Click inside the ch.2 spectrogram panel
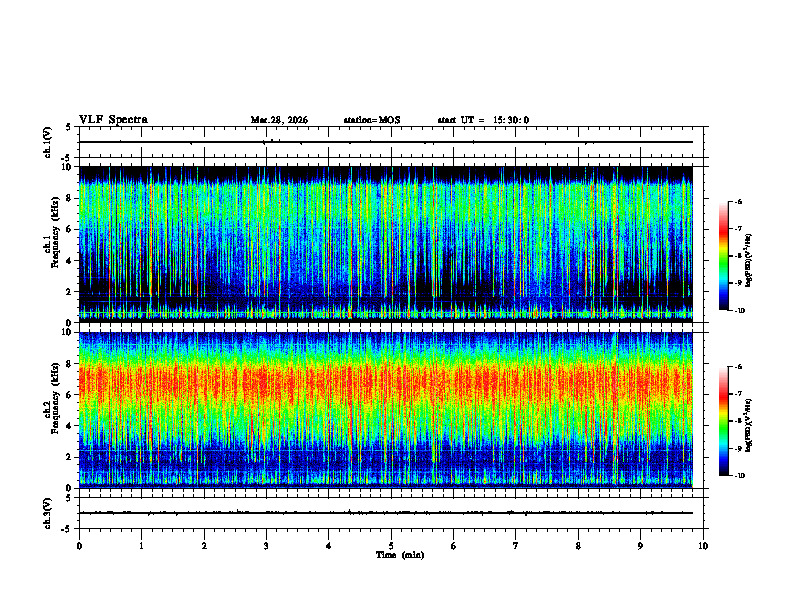The image size is (792, 612). click(385, 410)
